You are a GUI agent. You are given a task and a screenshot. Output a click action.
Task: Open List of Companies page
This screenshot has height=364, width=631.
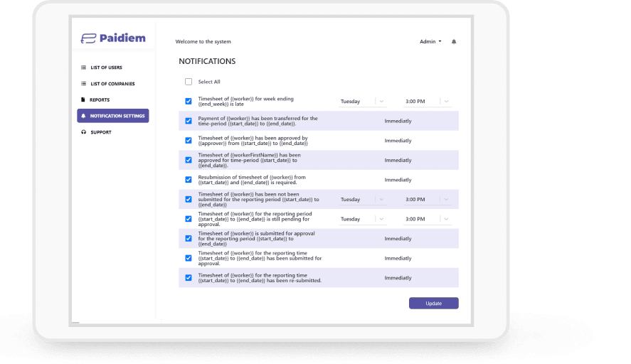112,84
